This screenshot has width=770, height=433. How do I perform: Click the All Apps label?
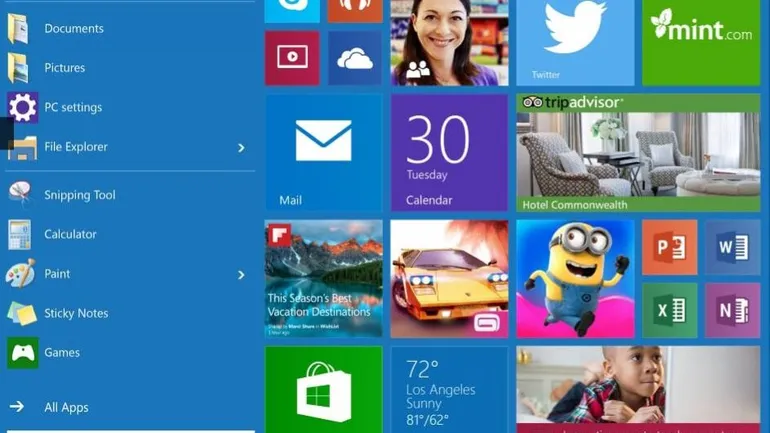click(x=66, y=407)
